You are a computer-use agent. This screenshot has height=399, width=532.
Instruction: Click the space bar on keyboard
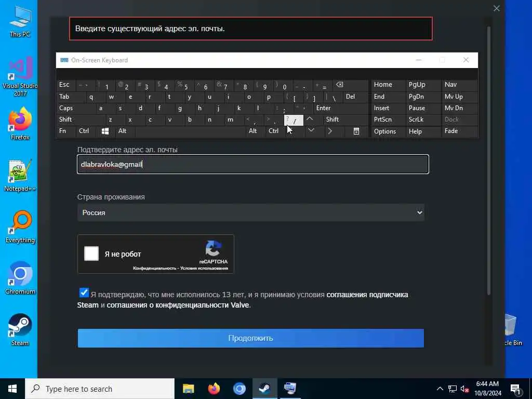pos(190,131)
